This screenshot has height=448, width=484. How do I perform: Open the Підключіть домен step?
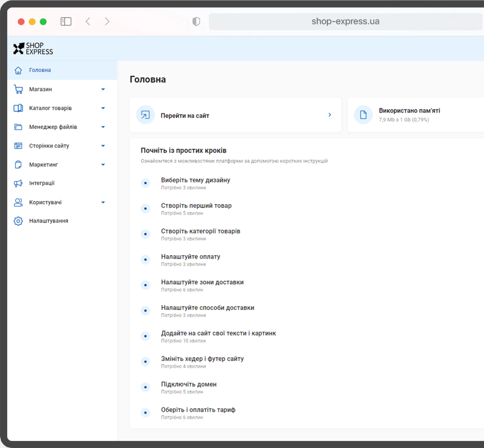[189, 384]
